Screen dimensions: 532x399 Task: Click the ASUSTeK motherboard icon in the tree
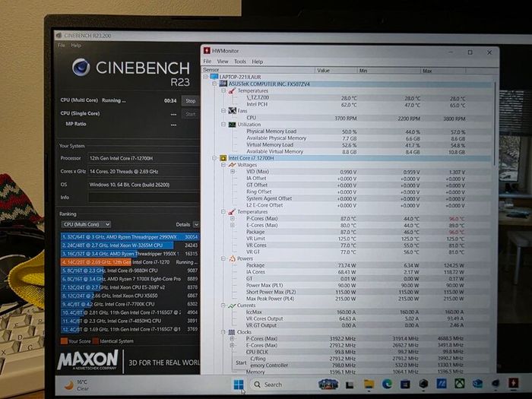223,84
